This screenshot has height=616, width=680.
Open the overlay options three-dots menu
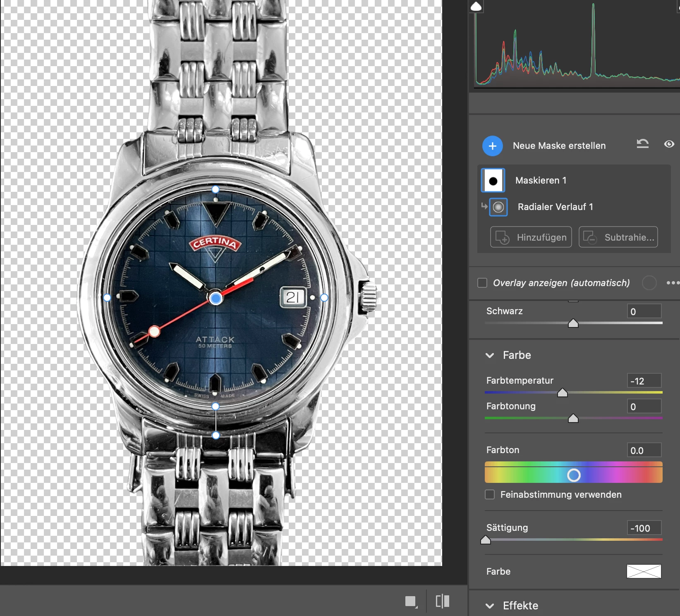pyautogui.click(x=673, y=283)
